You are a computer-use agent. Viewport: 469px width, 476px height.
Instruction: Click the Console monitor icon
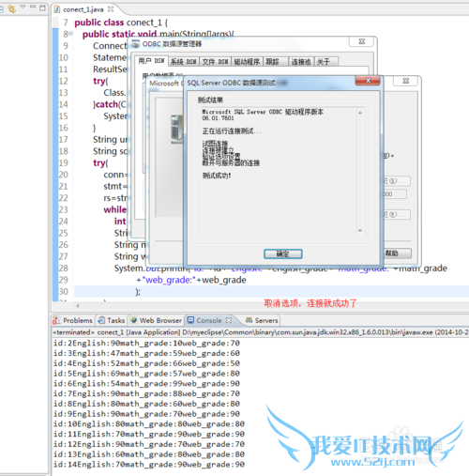coord(190,320)
